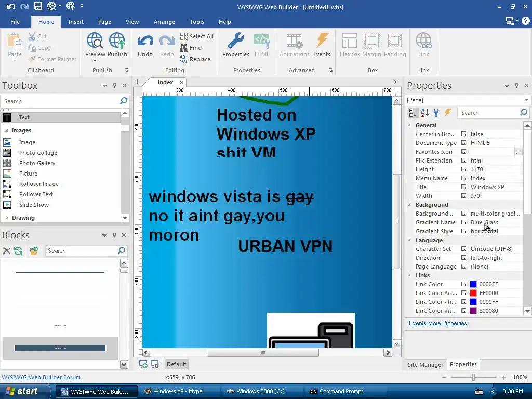The image size is (532, 399).
Task: Click the Save disk icon in title bar
Action: coord(38,6)
